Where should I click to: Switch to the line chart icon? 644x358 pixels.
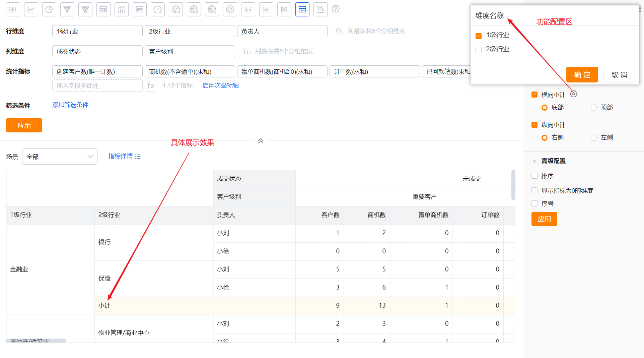pos(31,9)
